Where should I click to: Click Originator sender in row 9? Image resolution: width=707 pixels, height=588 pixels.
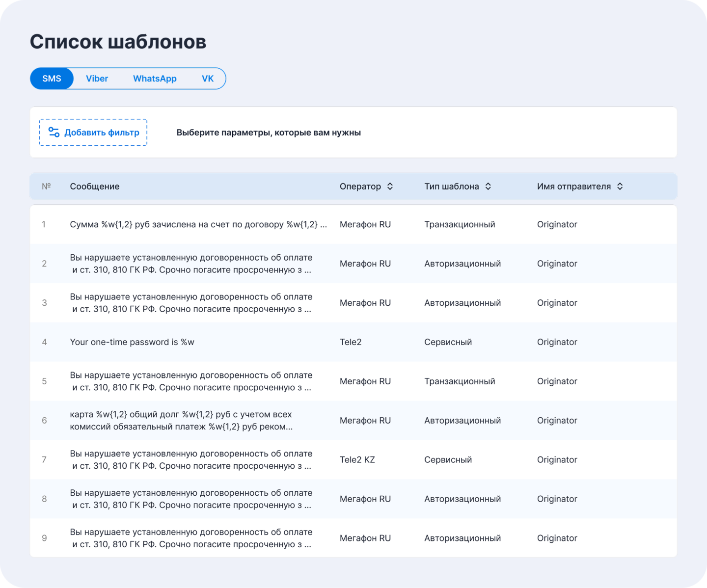(557, 538)
